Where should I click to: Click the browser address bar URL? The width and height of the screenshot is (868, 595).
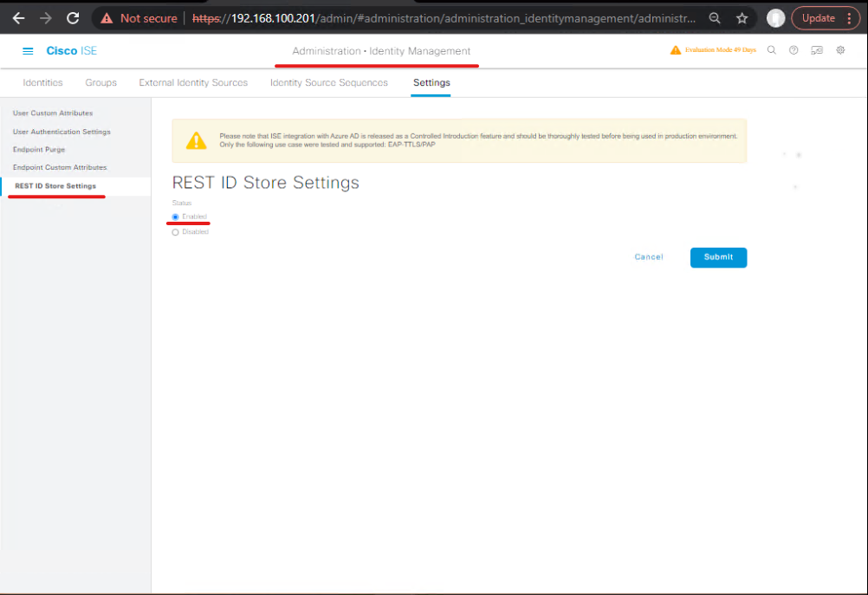444,18
